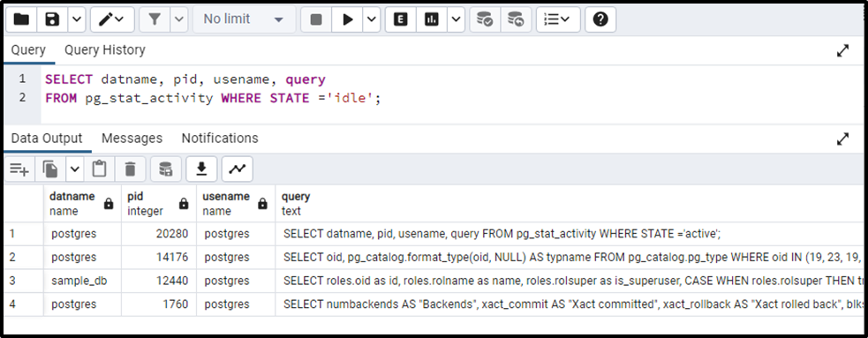This screenshot has width=868, height=338.
Task: Click the pid cell 20280
Action: point(159,234)
